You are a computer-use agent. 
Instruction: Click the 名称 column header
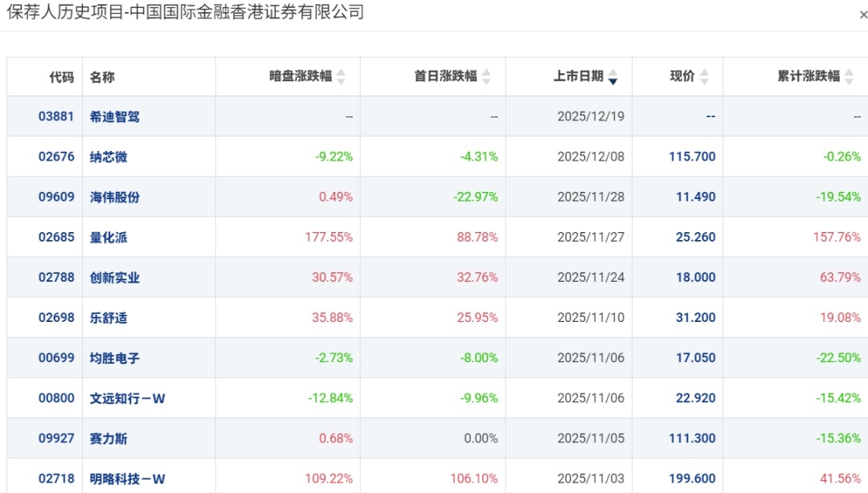coord(102,77)
